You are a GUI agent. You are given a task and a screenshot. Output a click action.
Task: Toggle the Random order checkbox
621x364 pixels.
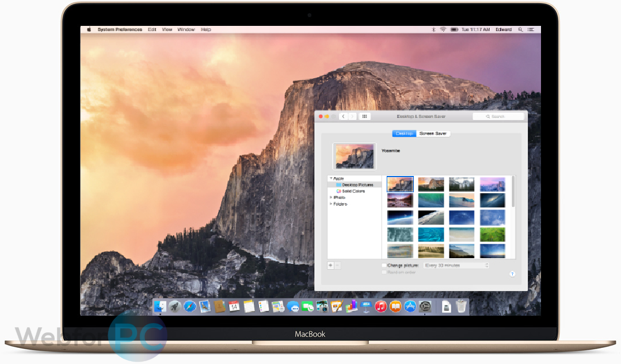pos(384,272)
